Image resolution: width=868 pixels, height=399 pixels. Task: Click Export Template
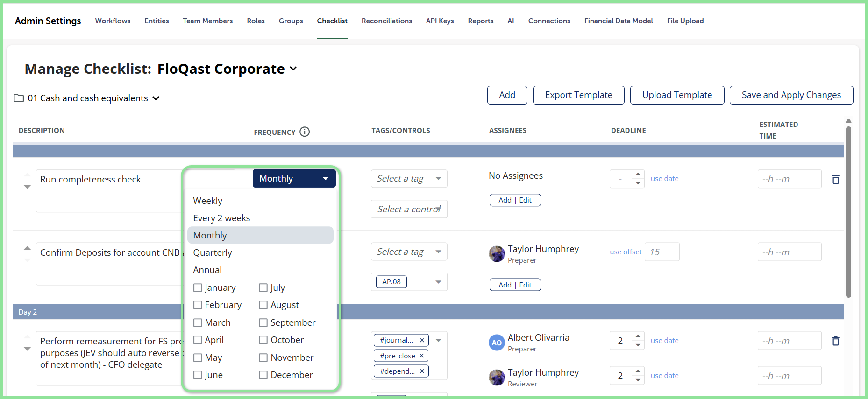[x=579, y=95]
